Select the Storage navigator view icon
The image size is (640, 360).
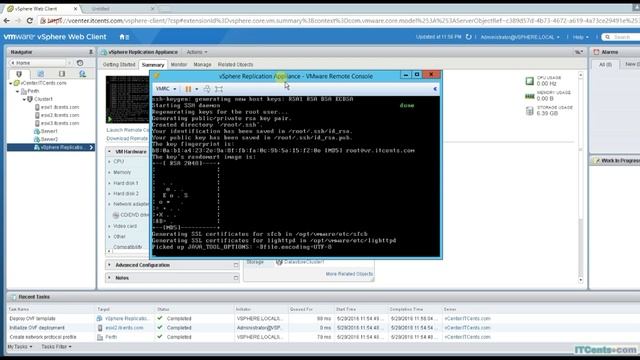click(62, 74)
